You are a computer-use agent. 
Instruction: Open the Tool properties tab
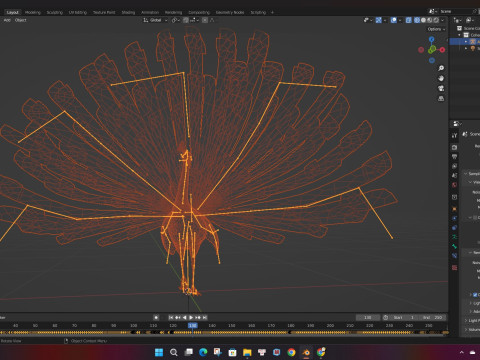coord(454,135)
